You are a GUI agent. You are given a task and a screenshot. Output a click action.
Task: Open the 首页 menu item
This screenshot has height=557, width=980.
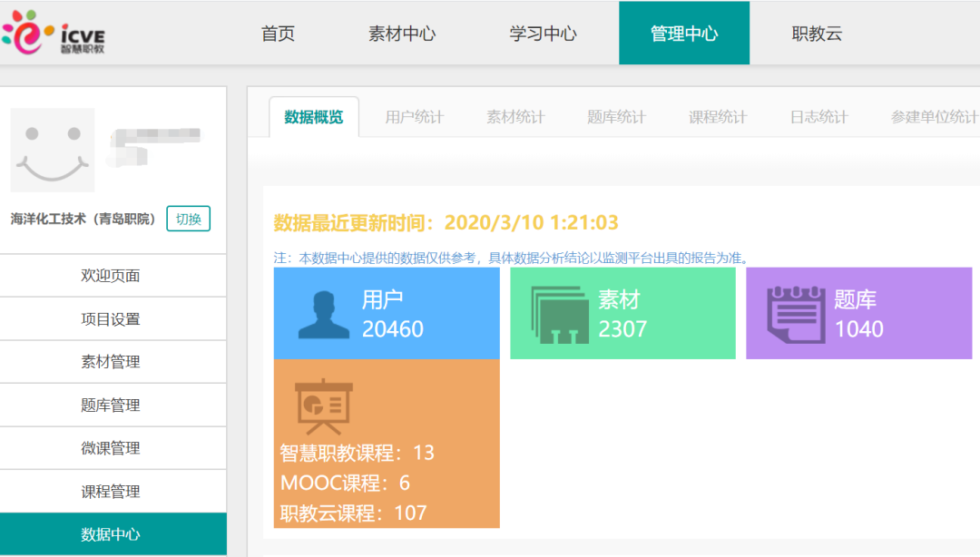[x=278, y=33]
